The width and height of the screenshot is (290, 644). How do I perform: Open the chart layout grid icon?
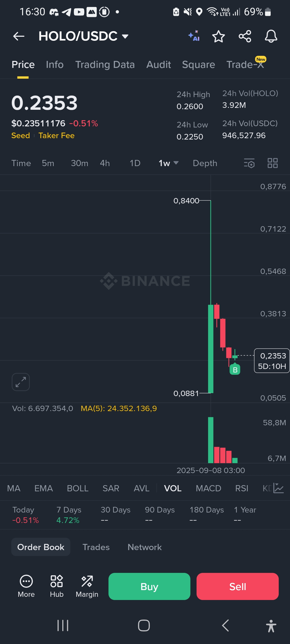point(273,163)
